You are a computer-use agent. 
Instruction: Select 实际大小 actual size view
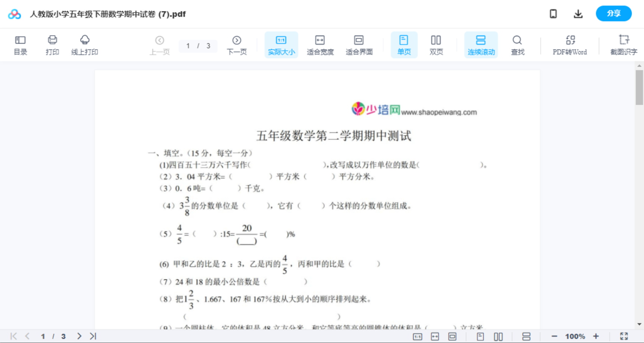coord(281,45)
